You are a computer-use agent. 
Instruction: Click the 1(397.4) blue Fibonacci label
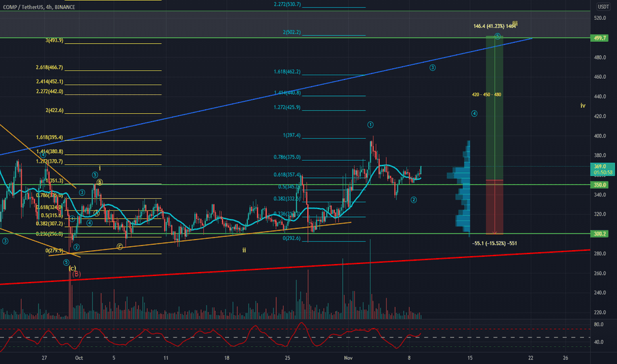291,136
